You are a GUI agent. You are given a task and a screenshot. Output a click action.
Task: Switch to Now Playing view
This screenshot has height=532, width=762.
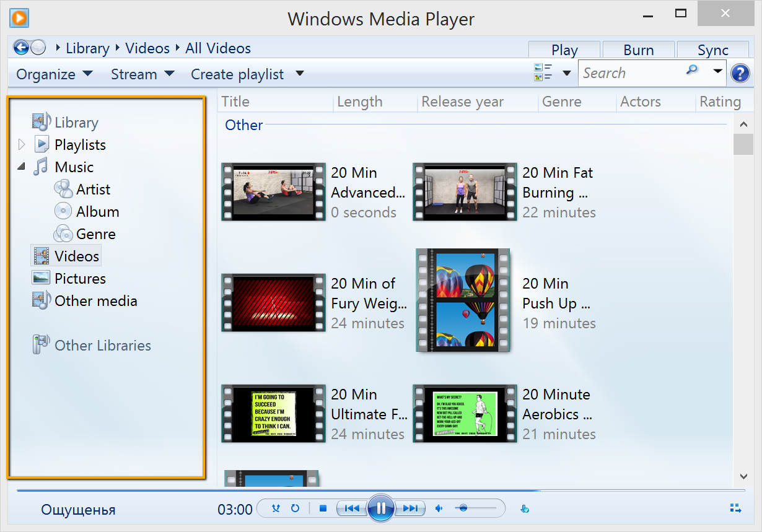click(735, 508)
